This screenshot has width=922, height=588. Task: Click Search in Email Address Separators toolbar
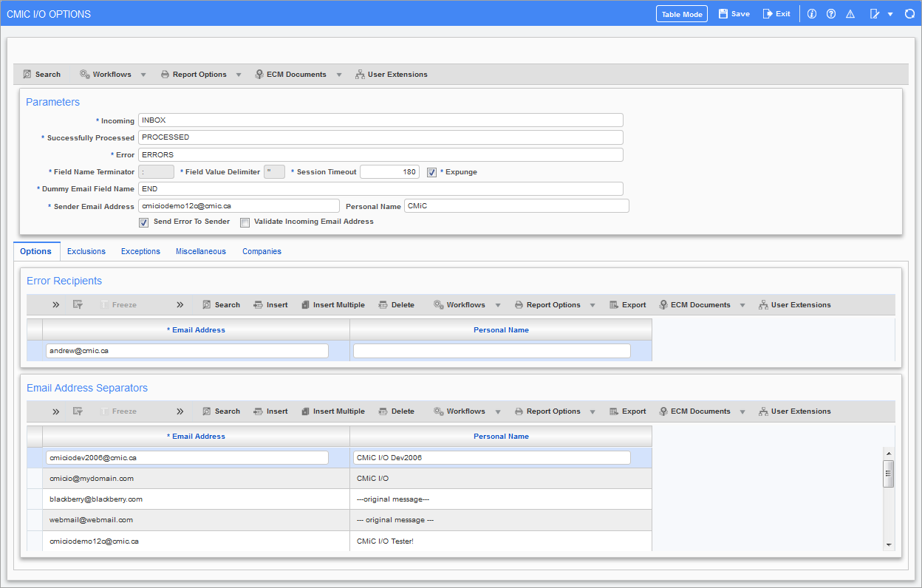(x=221, y=411)
